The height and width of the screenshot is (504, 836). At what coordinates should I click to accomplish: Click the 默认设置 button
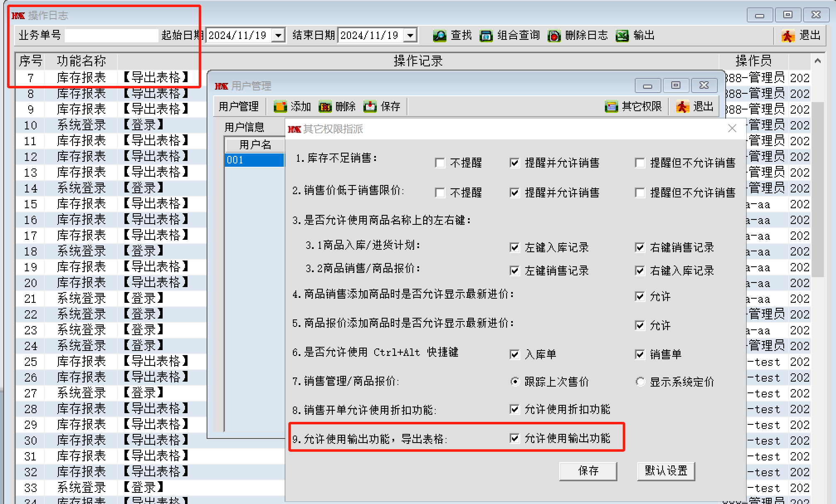[x=666, y=471]
